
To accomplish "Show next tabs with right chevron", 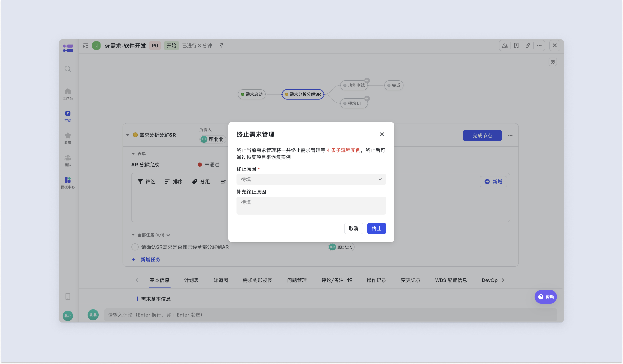I will pyautogui.click(x=503, y=280).
